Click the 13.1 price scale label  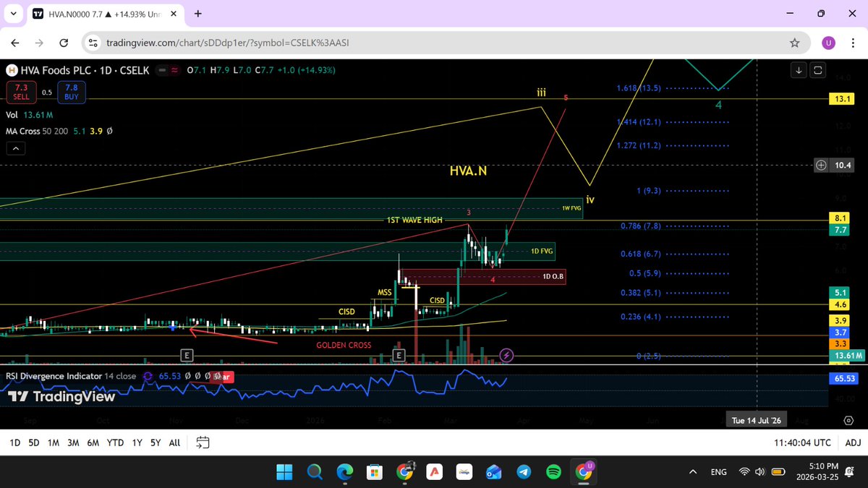point(841,99)
